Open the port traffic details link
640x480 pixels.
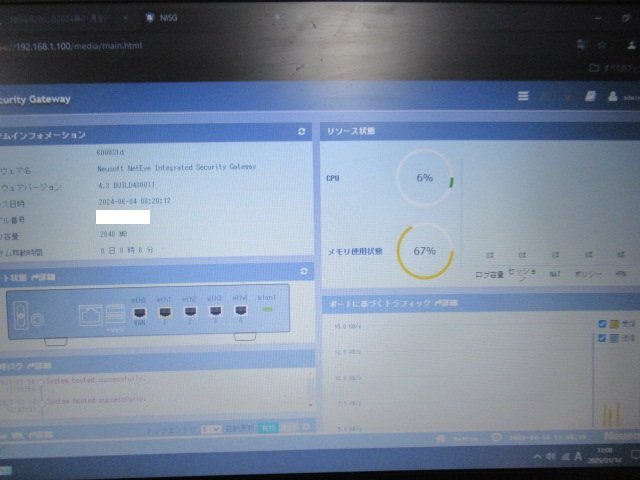tap(447, 303)
